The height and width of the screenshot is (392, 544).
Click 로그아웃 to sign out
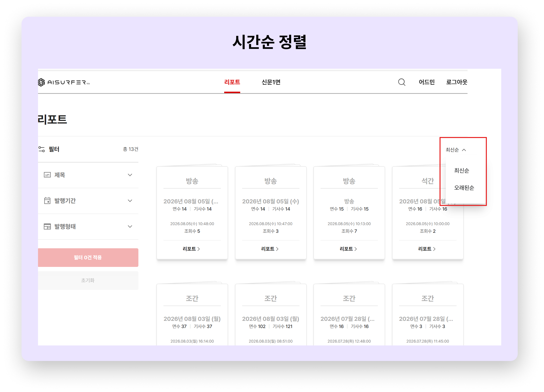click(x=457, y=82)
